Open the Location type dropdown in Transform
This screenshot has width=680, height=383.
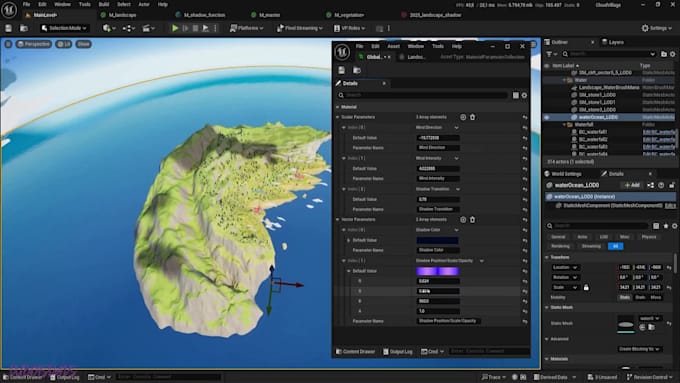tap(565, 267)
